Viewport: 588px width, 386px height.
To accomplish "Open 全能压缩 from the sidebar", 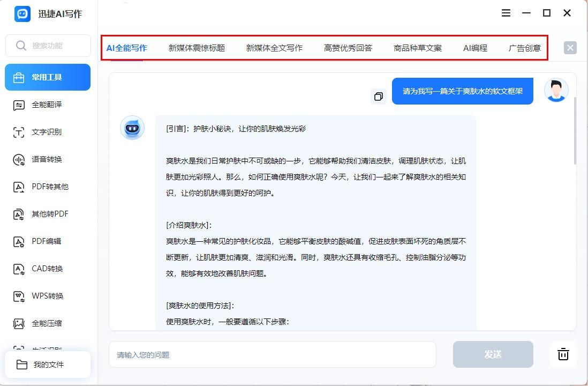I will [x=48, y=323].
